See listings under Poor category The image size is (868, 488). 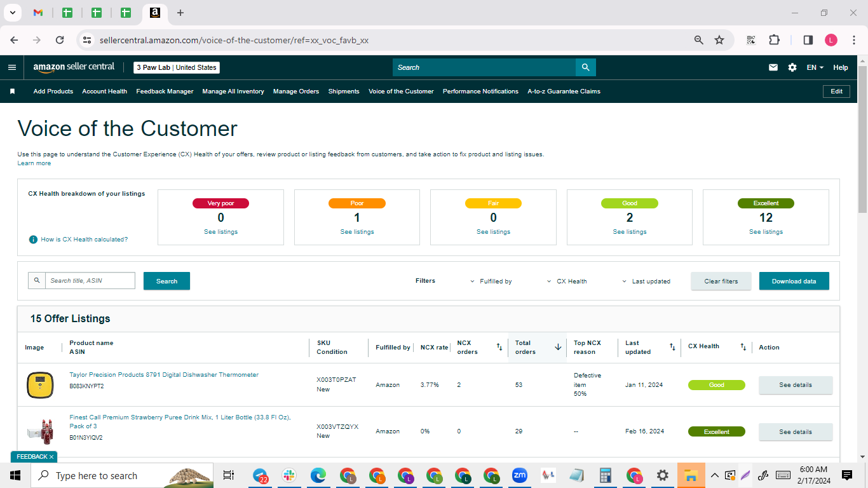357,232
